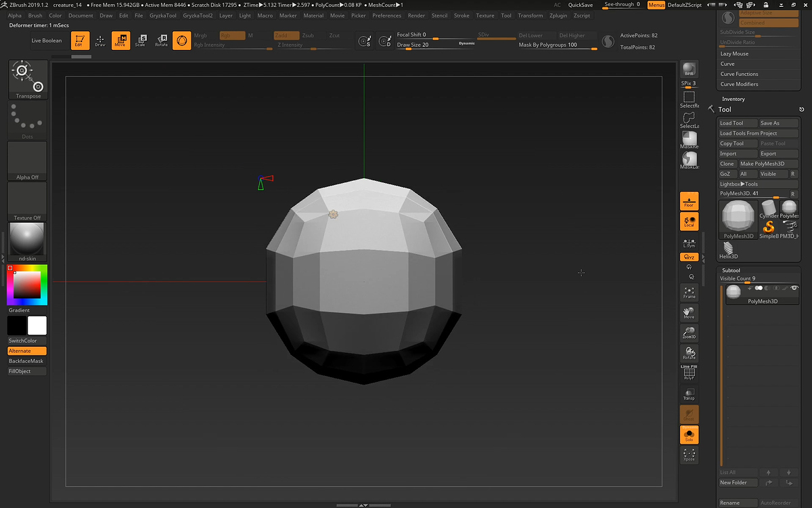Open the Preferences menu
The height and width of the screenshot is (508, 812).
click(x=386, y=16)
